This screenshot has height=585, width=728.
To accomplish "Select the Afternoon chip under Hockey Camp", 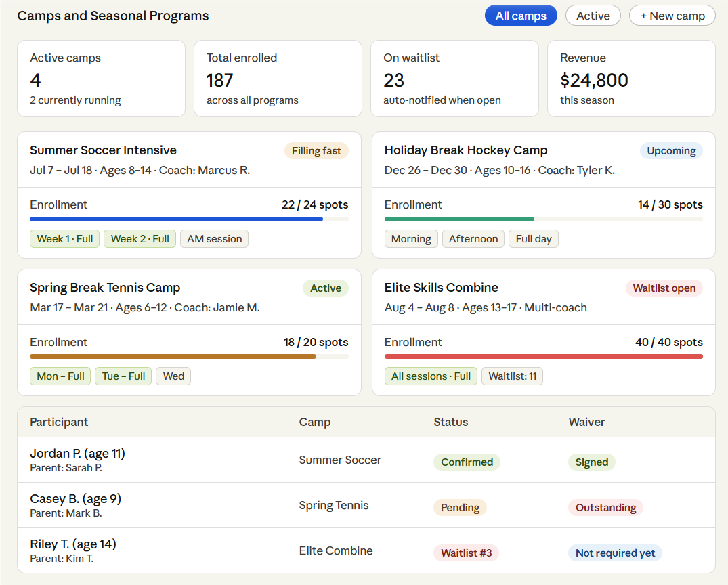I will point(473,238).
